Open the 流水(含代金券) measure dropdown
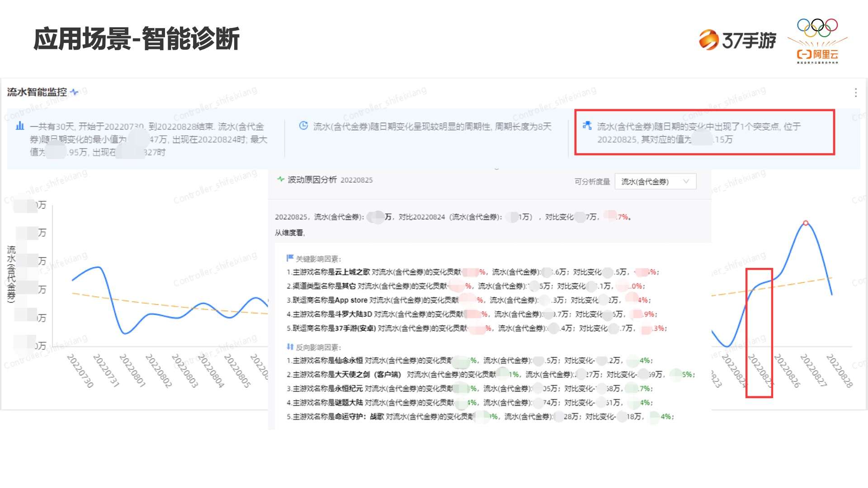The image size is (868, 488). [x=655, y=182]
